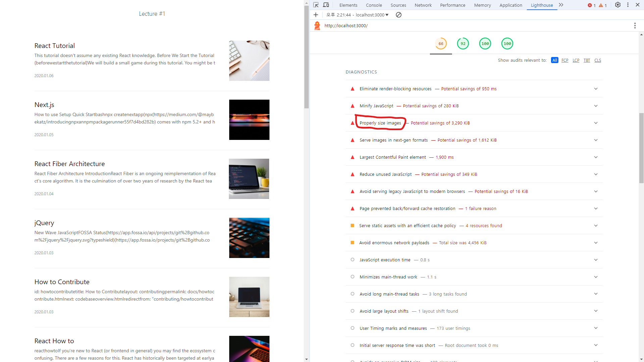
Task: Open the React How to article
Action: [x=54, y=341]
